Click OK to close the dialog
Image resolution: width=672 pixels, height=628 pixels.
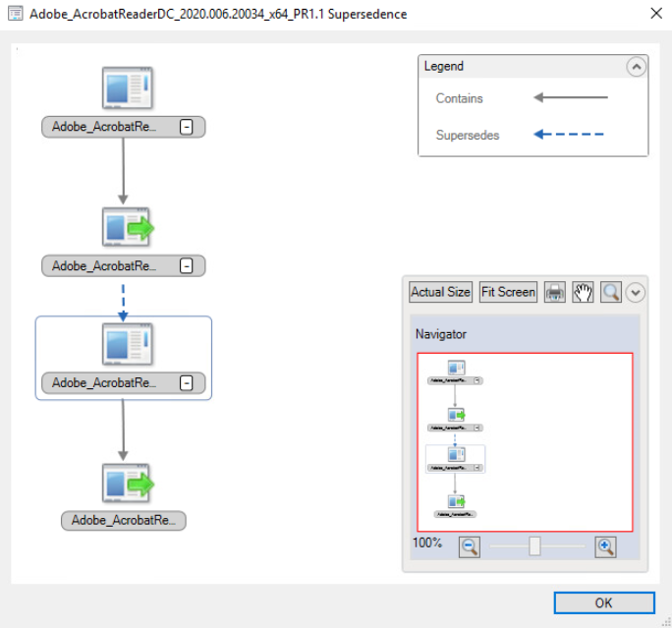pos(604,603)
